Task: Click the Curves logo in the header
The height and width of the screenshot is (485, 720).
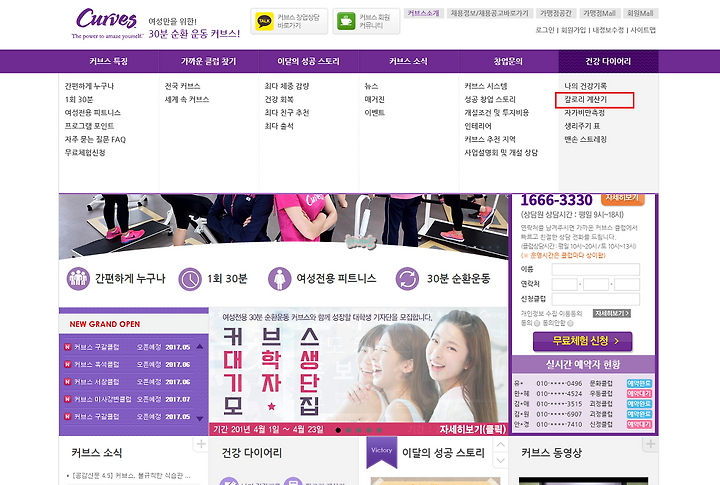Action: 107,23
